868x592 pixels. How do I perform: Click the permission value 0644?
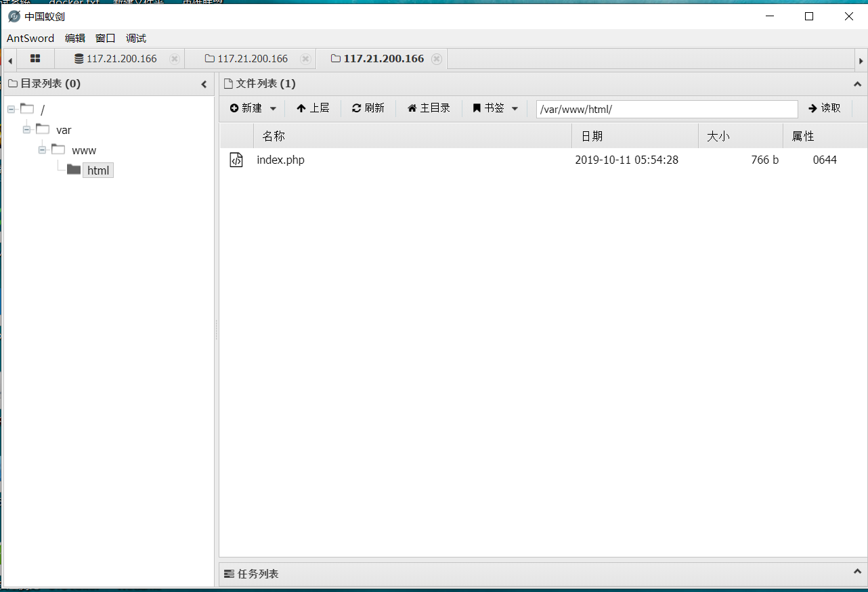(x=825, y=160)
